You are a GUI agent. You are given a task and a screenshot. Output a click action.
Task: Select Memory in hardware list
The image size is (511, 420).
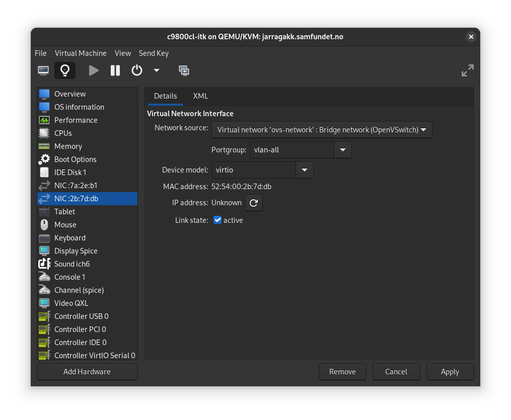[87, 146]
